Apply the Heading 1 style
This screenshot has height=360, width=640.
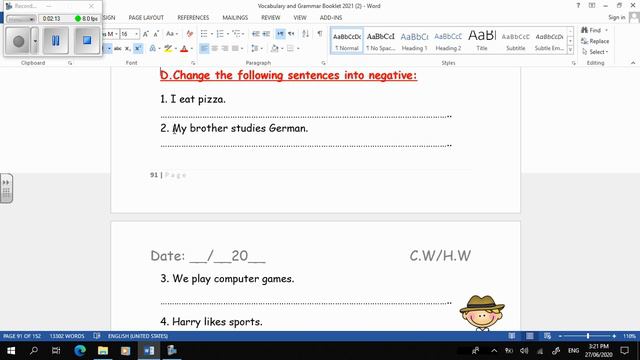(414, 41)
